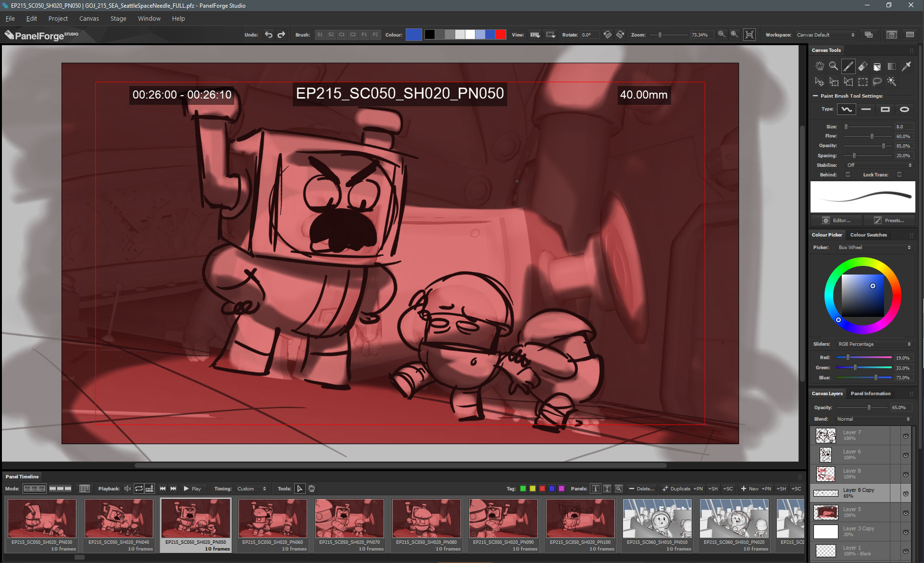Image resolution: width=924 pixels, height=563 pixels.
Task: Select the Eraser tool in Canvas Tools
Action: [x=863, y=66]
